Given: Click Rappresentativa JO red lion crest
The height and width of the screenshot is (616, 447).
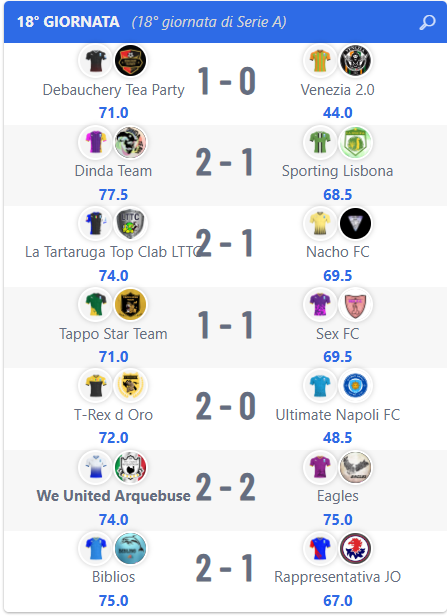Looking at the screenshot, I should click(355, 548).
